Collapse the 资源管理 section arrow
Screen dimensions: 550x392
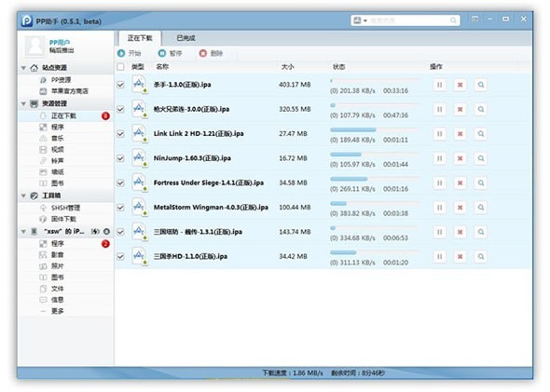tap(23, 103)
